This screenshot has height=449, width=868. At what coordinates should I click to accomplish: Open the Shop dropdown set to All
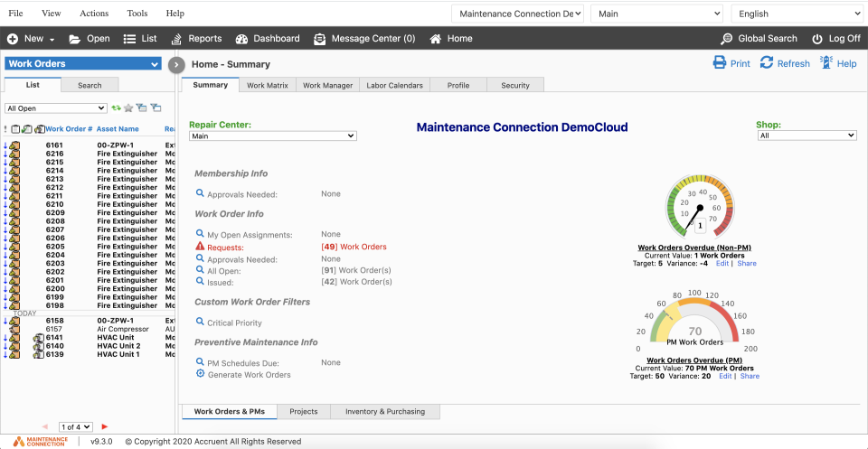(x=806, y=136)
